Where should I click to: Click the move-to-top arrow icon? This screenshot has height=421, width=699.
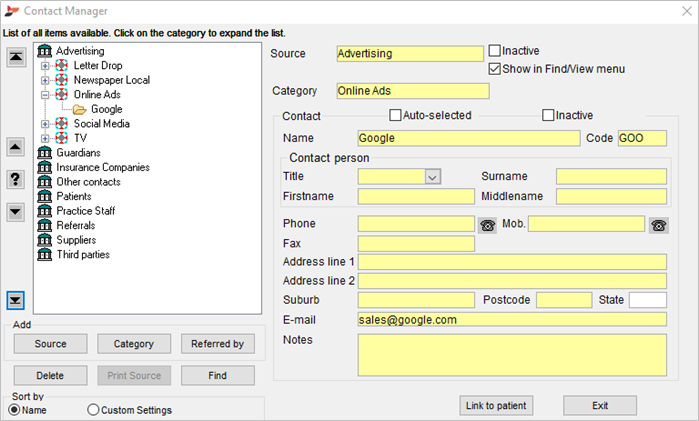point(16,57)
